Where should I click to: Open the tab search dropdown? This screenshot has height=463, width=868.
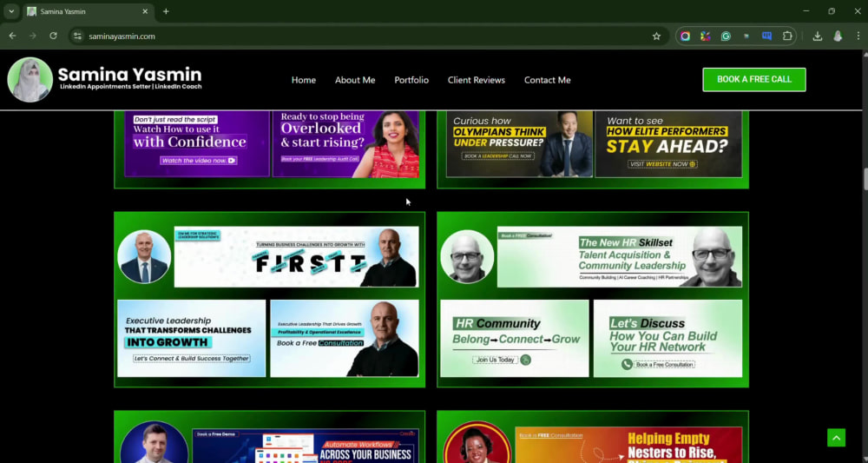pyautogui.click(x=11, y=11)
